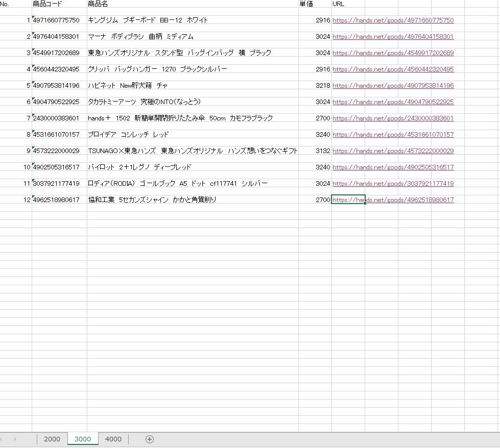The width and height of the screenshot is (500, 448).
Task: Select the 商品名 header cell
Action: pyautogui.click(x=193, y=4)
